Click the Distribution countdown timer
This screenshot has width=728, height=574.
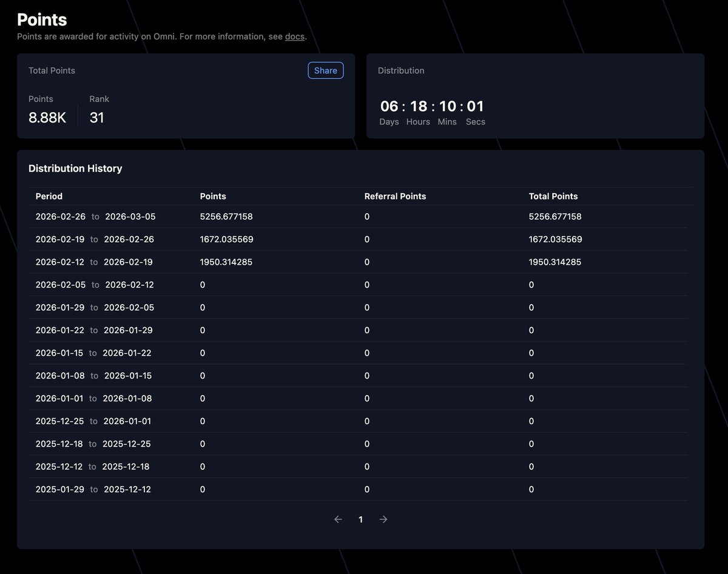click(431, 106)
